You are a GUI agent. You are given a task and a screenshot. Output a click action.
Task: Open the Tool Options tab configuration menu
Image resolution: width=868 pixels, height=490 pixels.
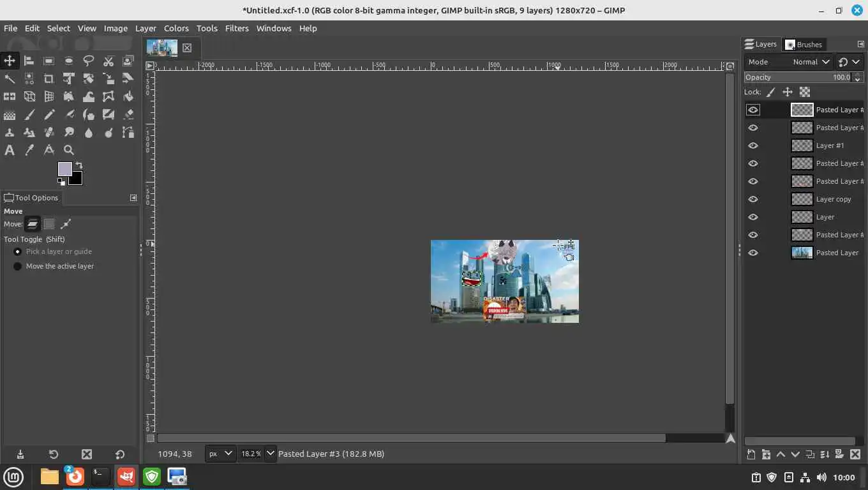tap(133, 198)
